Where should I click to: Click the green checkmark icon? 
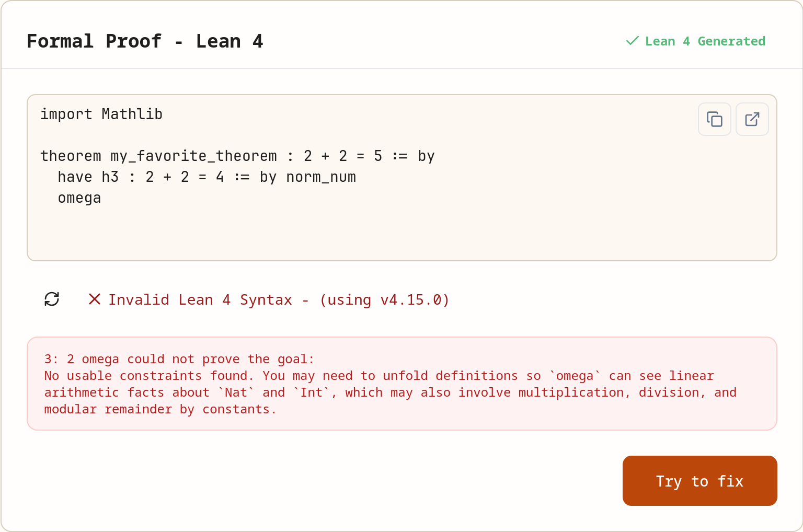[632, 41]
